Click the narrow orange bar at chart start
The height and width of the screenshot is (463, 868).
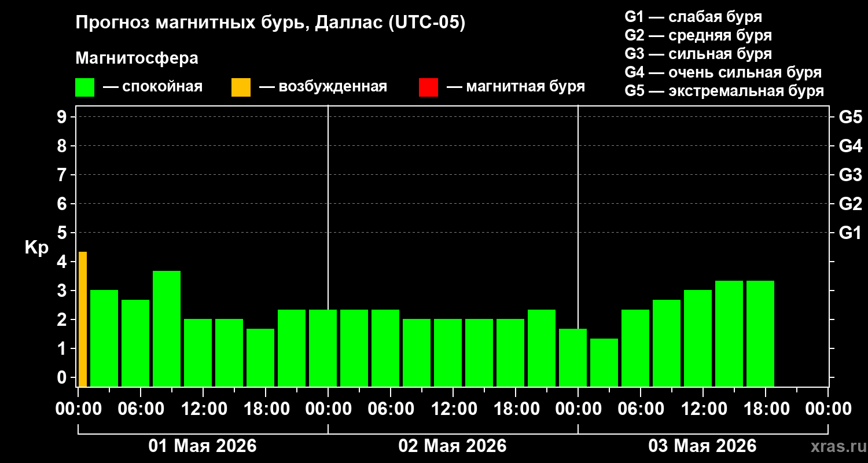pyautogui.click(x=83, y=319)
